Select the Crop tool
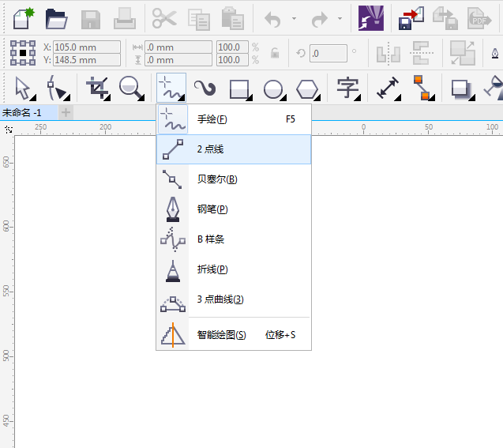503x448 pixels. [x=98, y=88]
